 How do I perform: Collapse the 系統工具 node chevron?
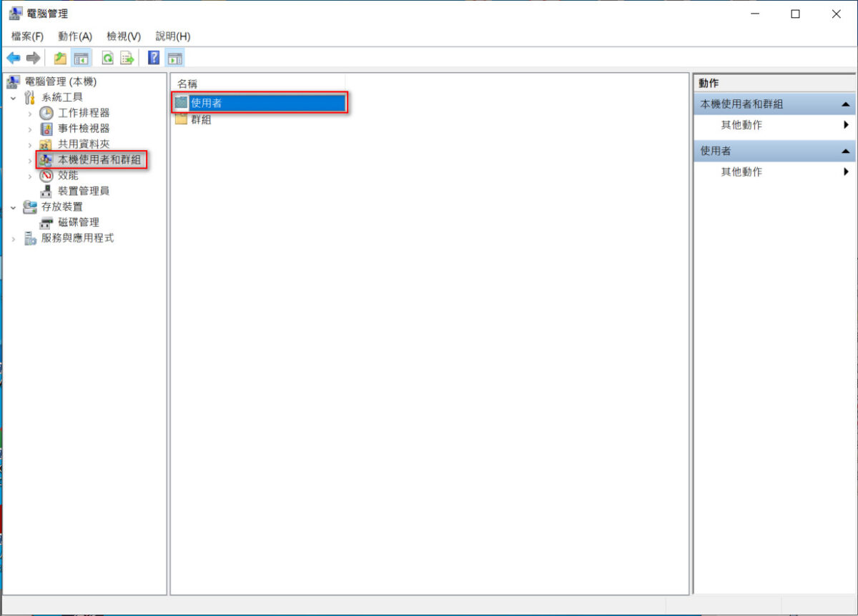(x=13, y=97)
